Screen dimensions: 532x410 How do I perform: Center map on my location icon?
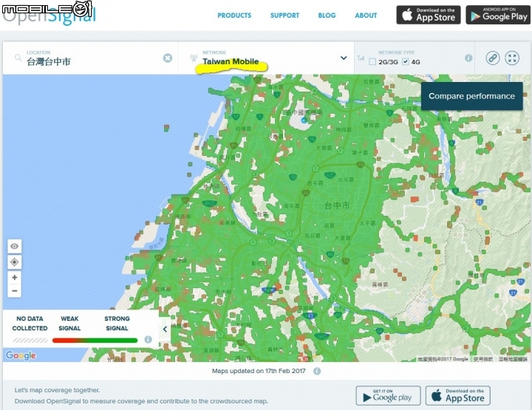(x=14, y=262)
